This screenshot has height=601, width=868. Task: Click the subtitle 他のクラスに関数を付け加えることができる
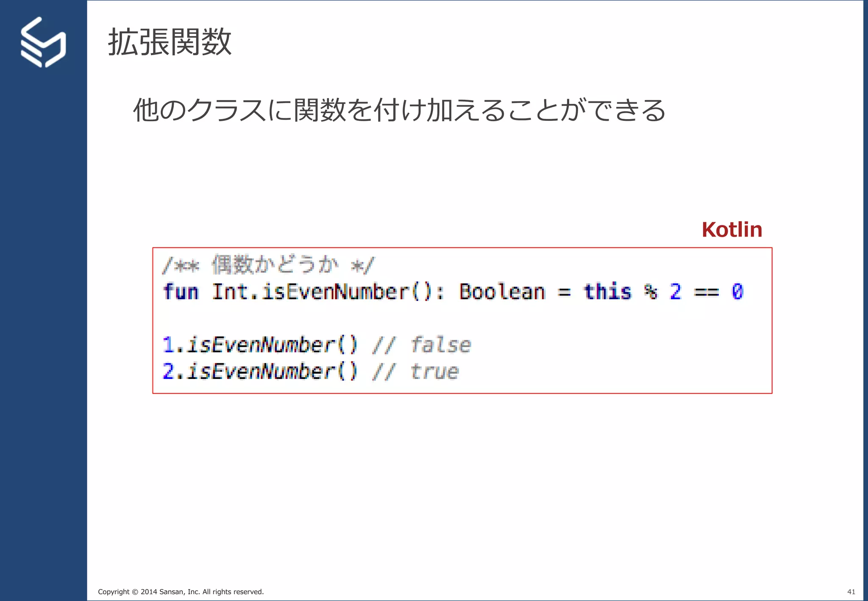(399, 110)
